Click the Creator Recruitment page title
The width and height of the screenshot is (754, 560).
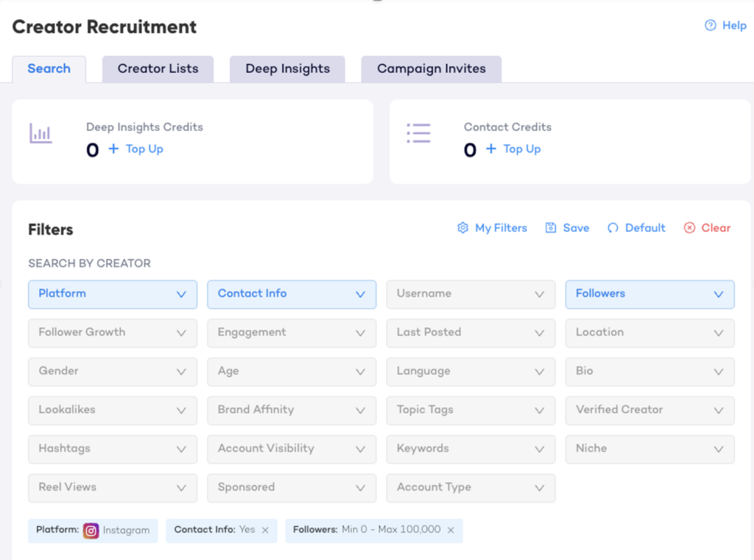pos(105,27)
